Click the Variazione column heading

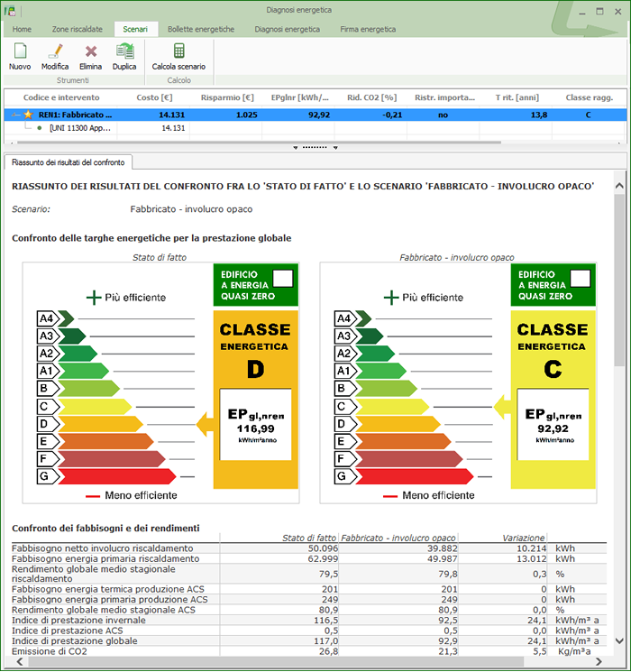point(524,538)
